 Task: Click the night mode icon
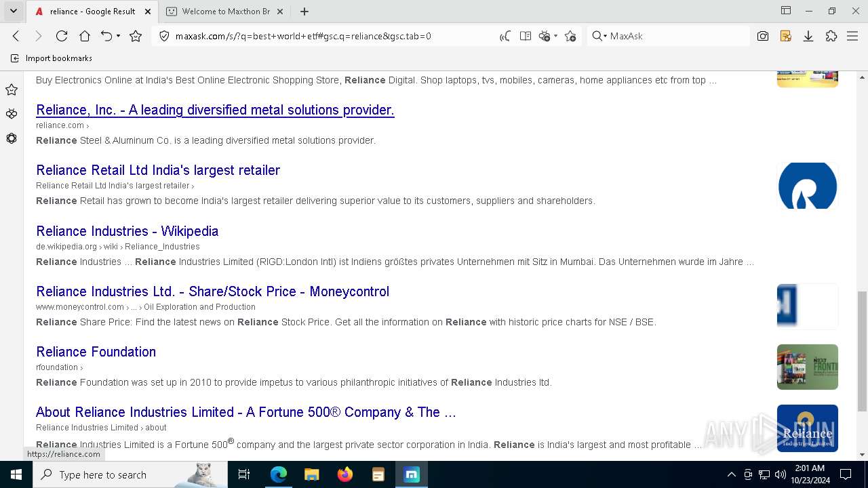[x=544, y=36]
